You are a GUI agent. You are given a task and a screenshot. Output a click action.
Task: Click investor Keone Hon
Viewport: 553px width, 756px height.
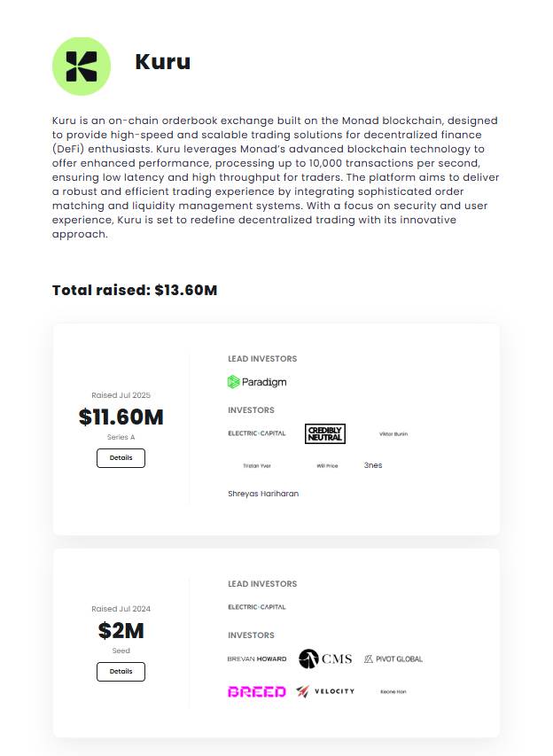coord(393,691)
